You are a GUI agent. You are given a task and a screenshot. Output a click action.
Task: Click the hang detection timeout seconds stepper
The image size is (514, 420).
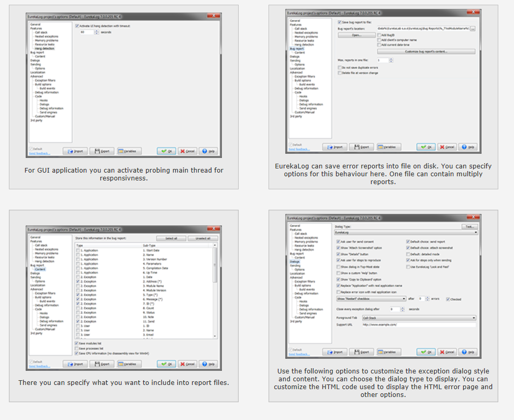97,32
